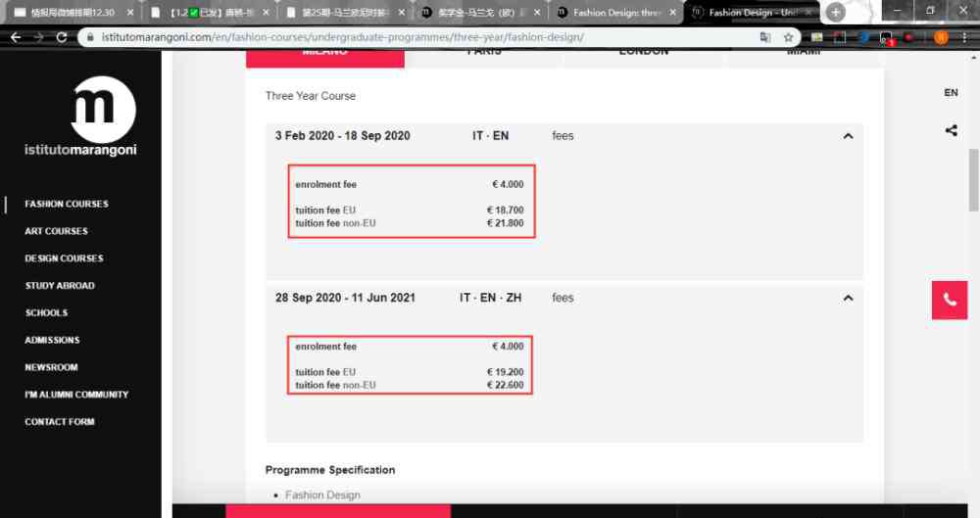Select the active 'Fashion Design - Un' tab
Viewport: 980px width, 518px height.
(x=752, y=12)
